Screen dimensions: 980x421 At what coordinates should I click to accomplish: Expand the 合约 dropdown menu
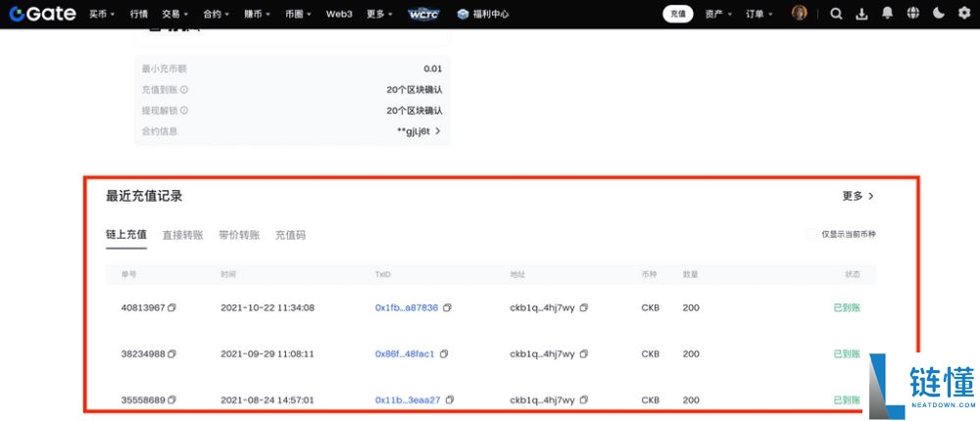(217, 14)
